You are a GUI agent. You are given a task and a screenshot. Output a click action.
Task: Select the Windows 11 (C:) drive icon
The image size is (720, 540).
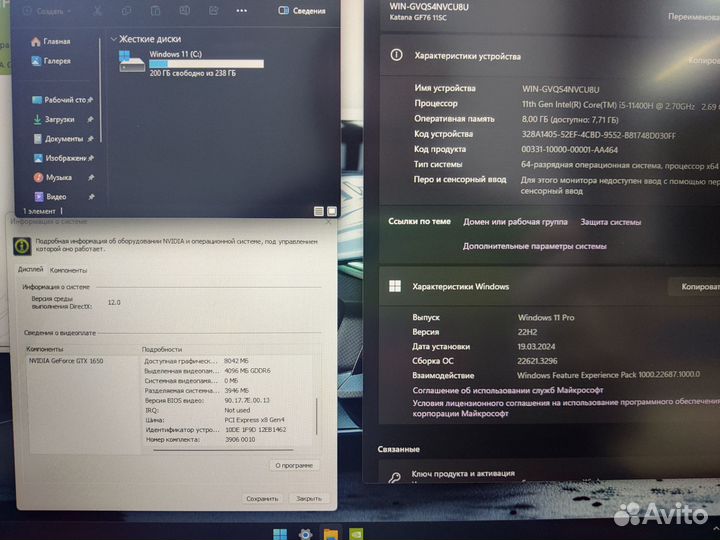pyautogui.click(x=132, y=62)
